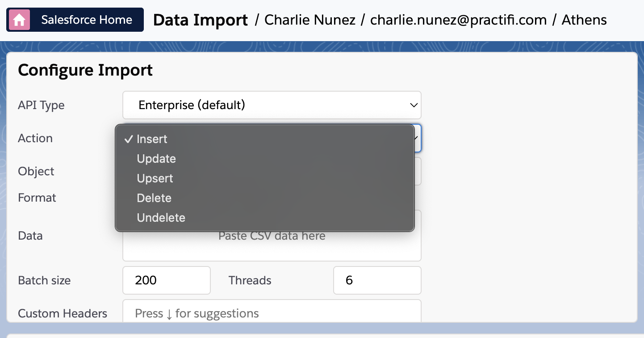Click the Threads field showing 6
The image size is (644, 338).
377,280
